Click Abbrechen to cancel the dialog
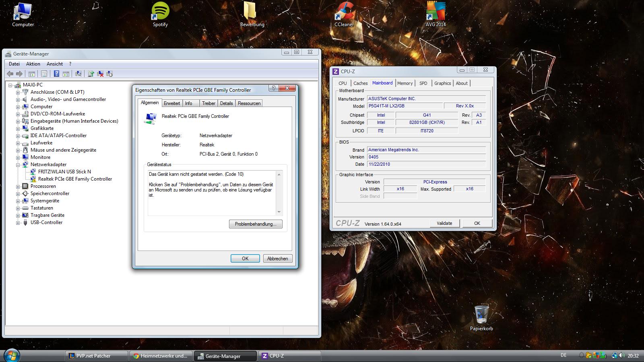This screenshot has width=644, height=362. (278, 259)
